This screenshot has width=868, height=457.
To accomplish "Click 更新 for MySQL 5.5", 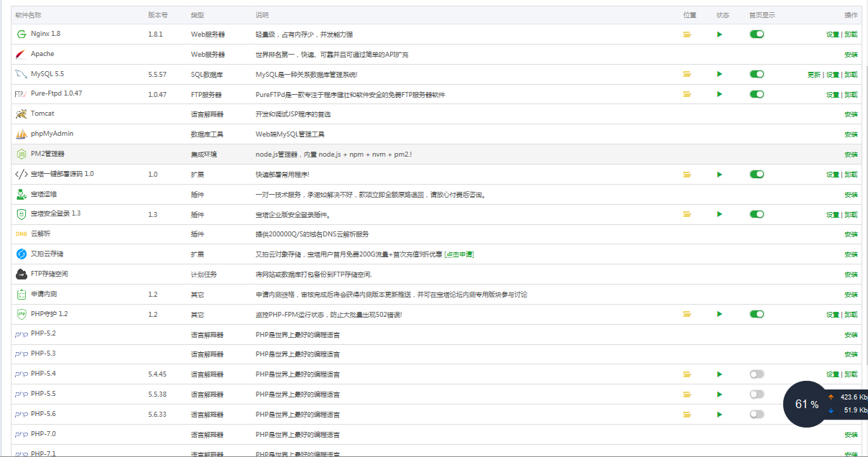I will coord(814,75).
